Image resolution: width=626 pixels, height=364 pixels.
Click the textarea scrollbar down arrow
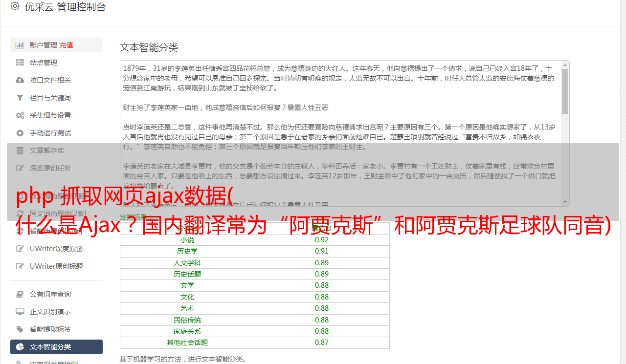coord(565,202)
